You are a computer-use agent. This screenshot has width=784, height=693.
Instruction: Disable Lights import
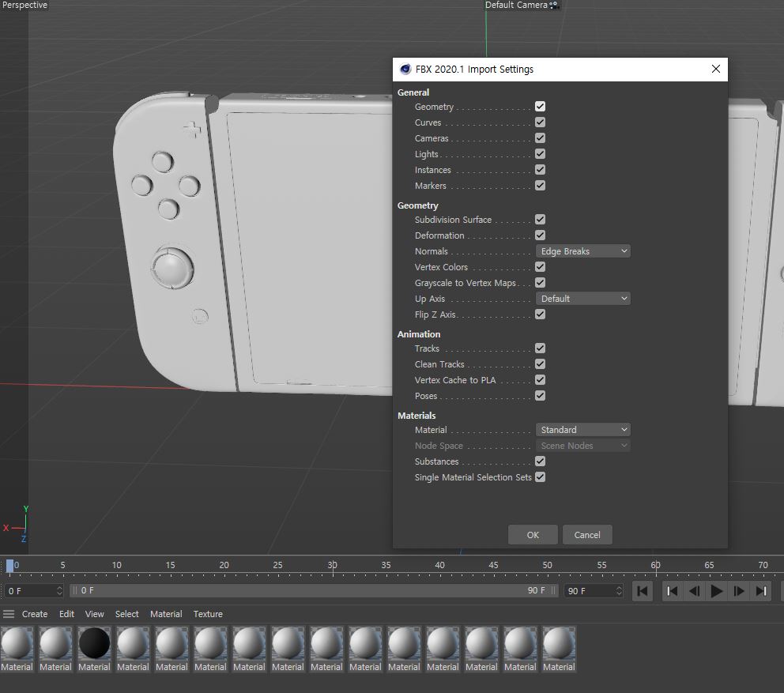540,154
